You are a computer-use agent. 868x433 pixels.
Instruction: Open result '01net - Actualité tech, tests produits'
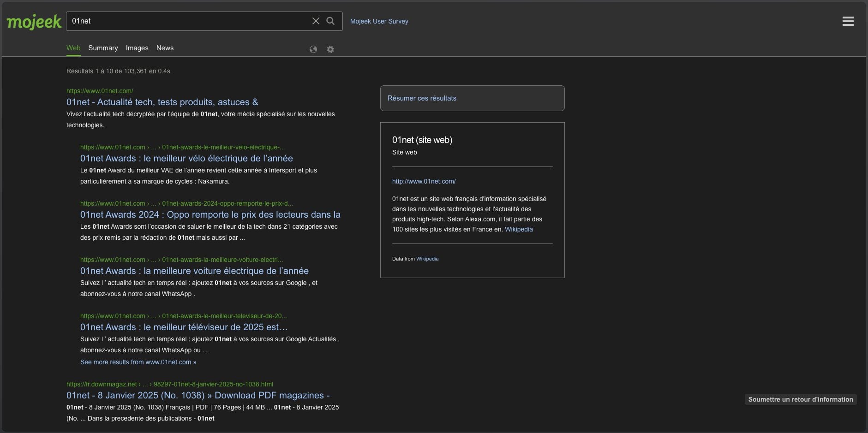pyautogui.click(x=162, y=102)
